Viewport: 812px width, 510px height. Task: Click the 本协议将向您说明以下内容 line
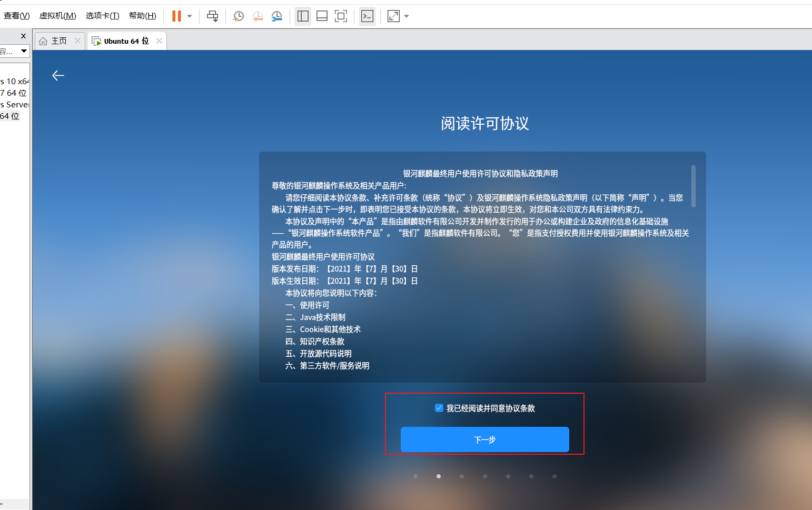point(331,293)
